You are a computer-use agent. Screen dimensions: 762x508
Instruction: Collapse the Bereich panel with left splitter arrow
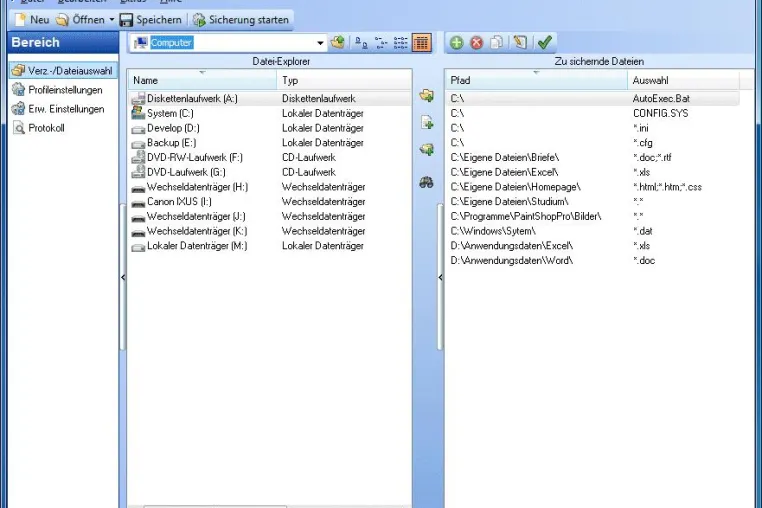click(123, 277)
